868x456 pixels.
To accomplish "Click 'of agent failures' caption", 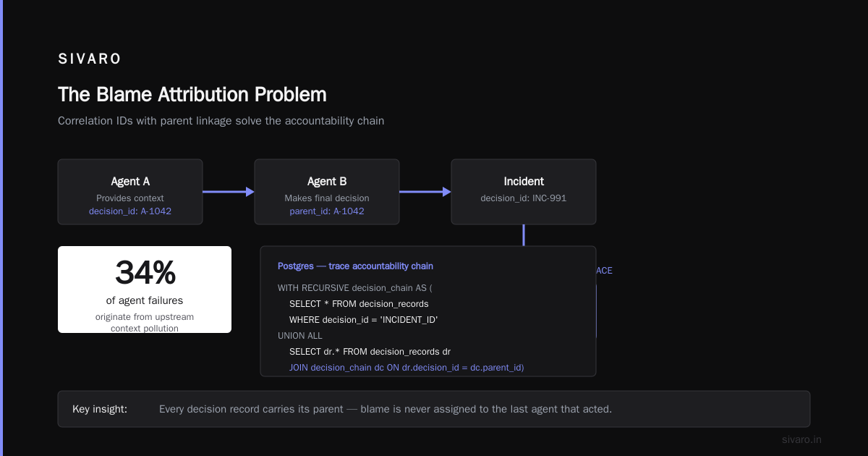I will (145, 300).
